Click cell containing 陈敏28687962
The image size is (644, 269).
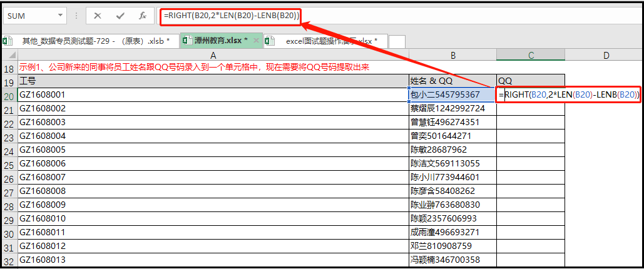point(452,150)
